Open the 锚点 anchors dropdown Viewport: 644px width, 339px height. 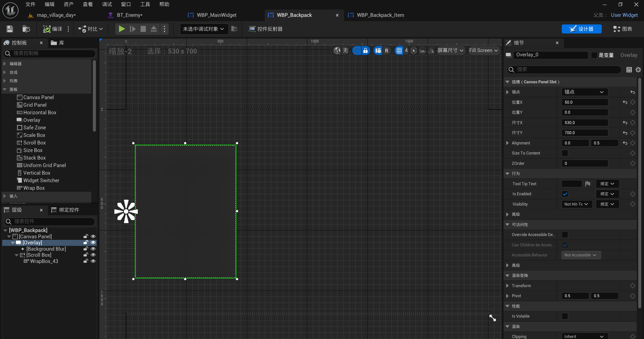[x=585, y=92]
